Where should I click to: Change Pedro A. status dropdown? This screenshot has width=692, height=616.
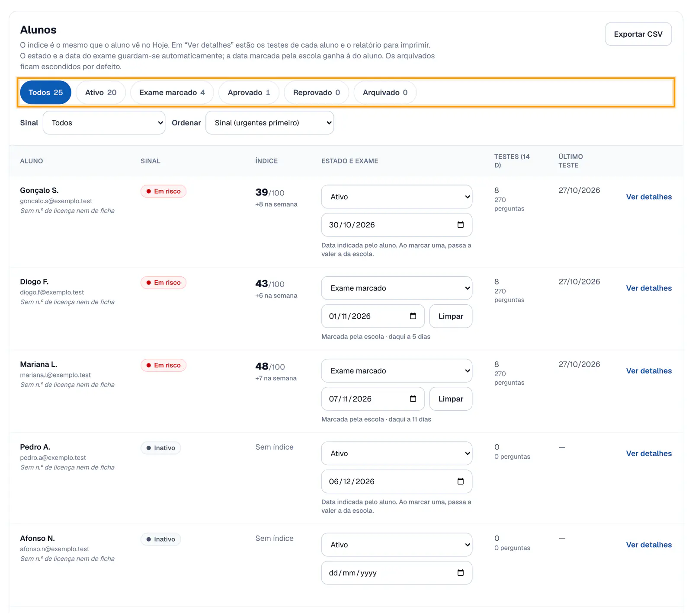coord(397,453)
